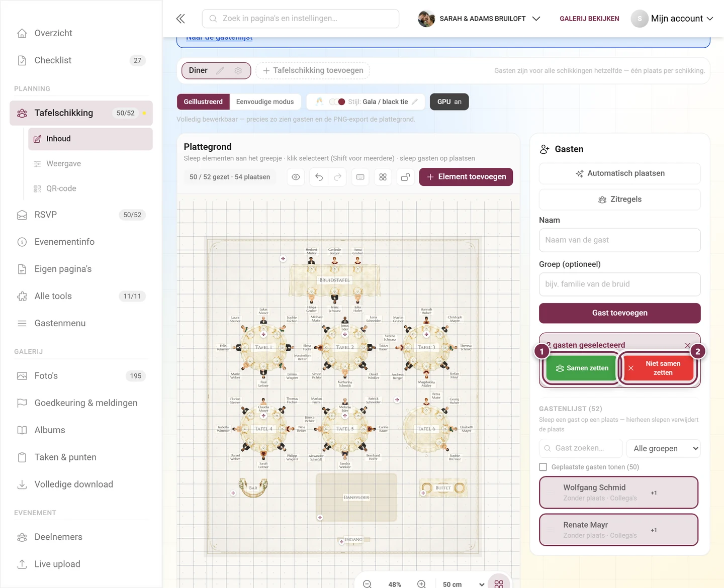Check 'Geplaatste gasten tonen (50)'
This screenshot has width=724, height=588.
(543, 467)
